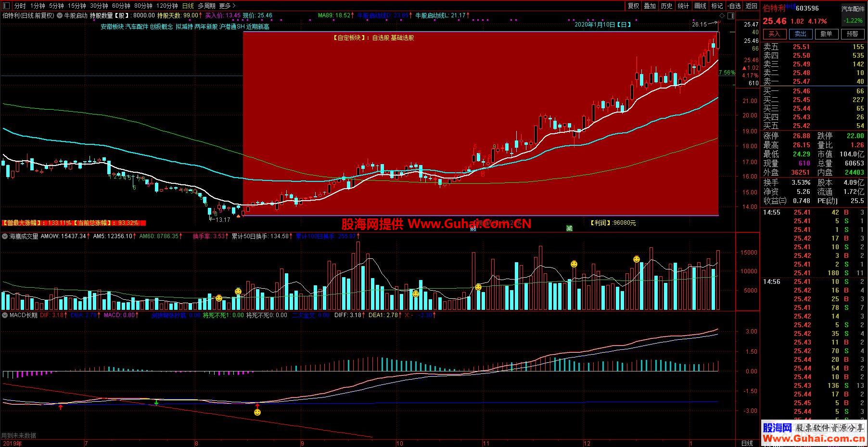868x447 pixels.
Task: Switch to 5分钟 period
Action: pyautogui.click(x=56, y=6)
